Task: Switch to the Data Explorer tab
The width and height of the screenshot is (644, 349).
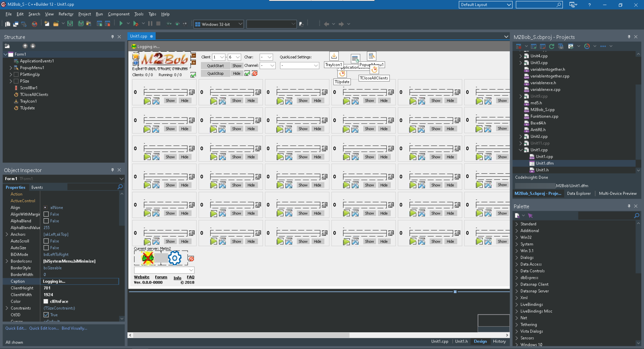Action: point(578,193)
